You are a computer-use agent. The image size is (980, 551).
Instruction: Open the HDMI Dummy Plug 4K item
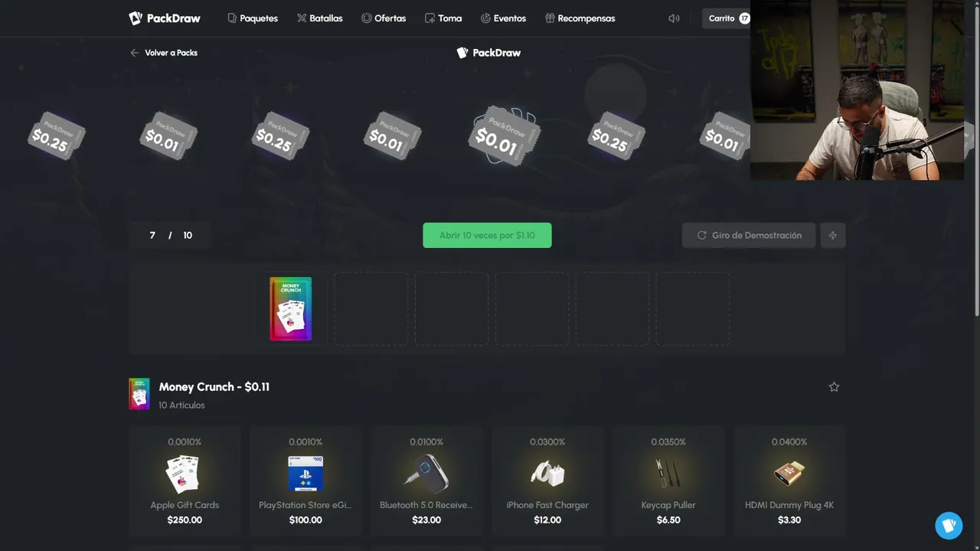coord(789,481)
